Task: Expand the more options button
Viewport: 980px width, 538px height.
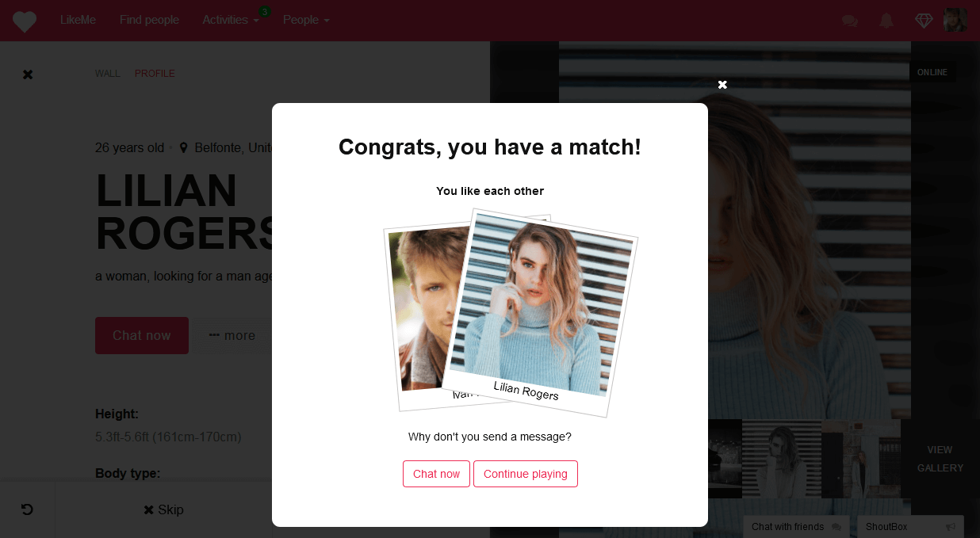Action: pos(232,336)
